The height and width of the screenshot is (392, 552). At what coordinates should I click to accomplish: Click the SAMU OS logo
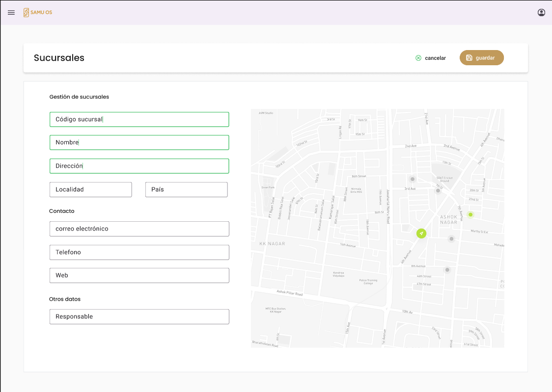click(x=38, y=12)
